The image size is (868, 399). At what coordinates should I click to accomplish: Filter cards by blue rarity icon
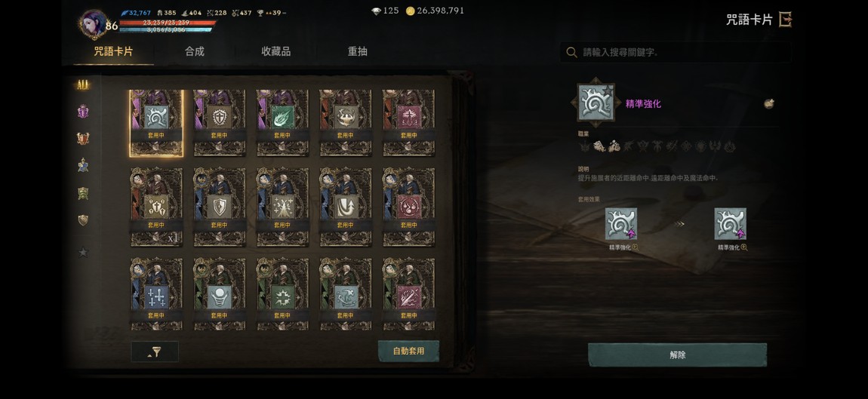coord(83,165)
